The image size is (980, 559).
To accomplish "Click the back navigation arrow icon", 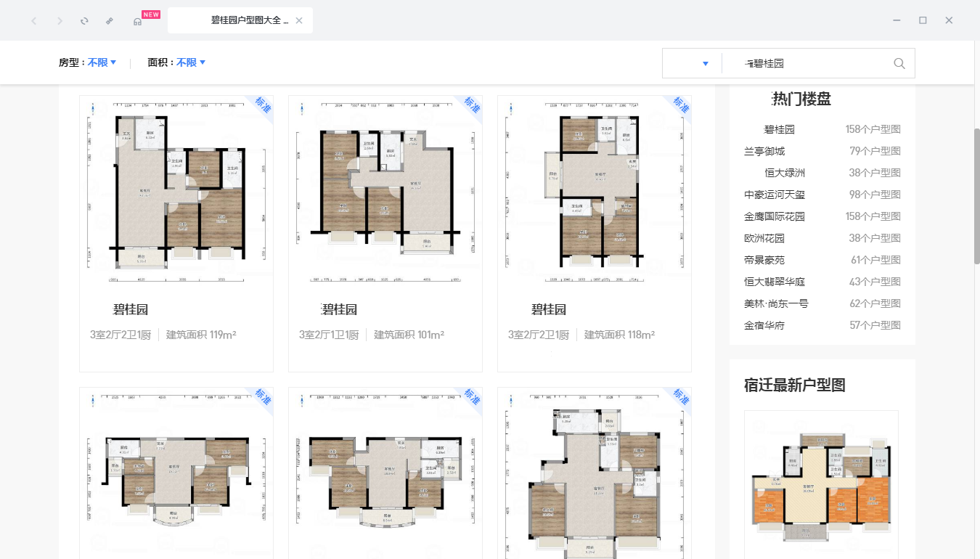I will pyautogui.click(x=33, y=20).
